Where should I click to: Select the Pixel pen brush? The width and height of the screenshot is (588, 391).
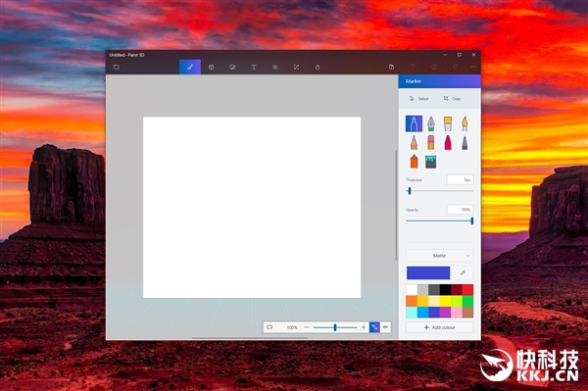coord(465,143)
